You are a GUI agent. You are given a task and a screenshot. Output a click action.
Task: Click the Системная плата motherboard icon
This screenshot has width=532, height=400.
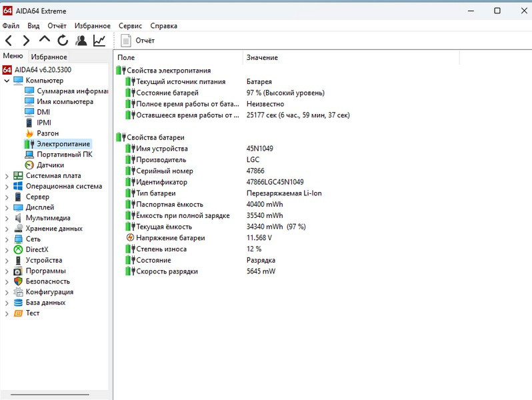[x=18, y=175]
